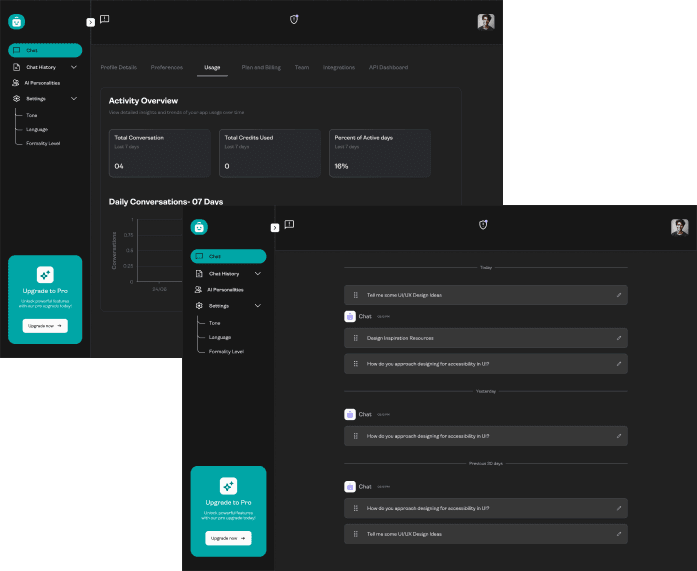Click the Chat bot avatar under Yesterday
The width and height of the screenshot is (697, 571).
pyautogui.click(x=350, y=415)
